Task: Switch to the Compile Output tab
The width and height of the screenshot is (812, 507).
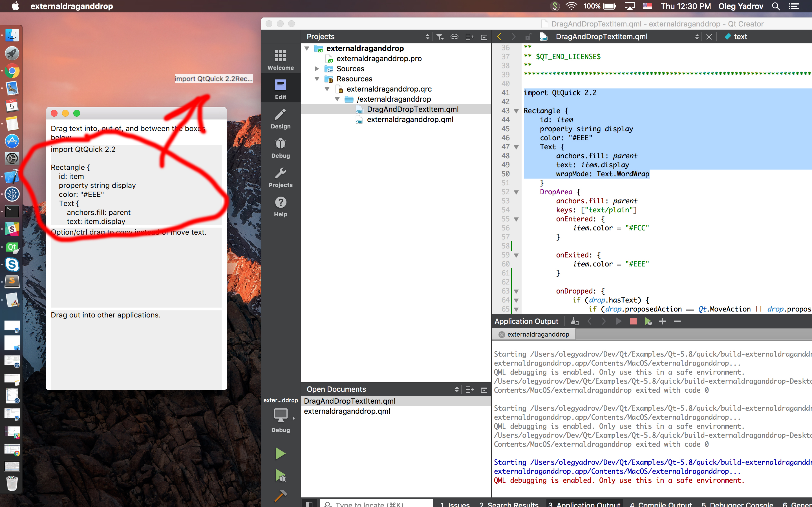Action: 660,504
